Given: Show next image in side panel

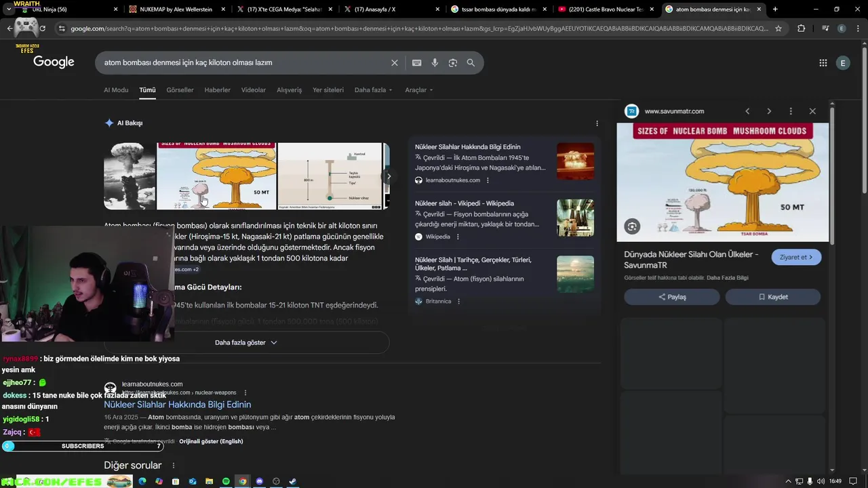Looking at the screenshot, I should (769, 111).
